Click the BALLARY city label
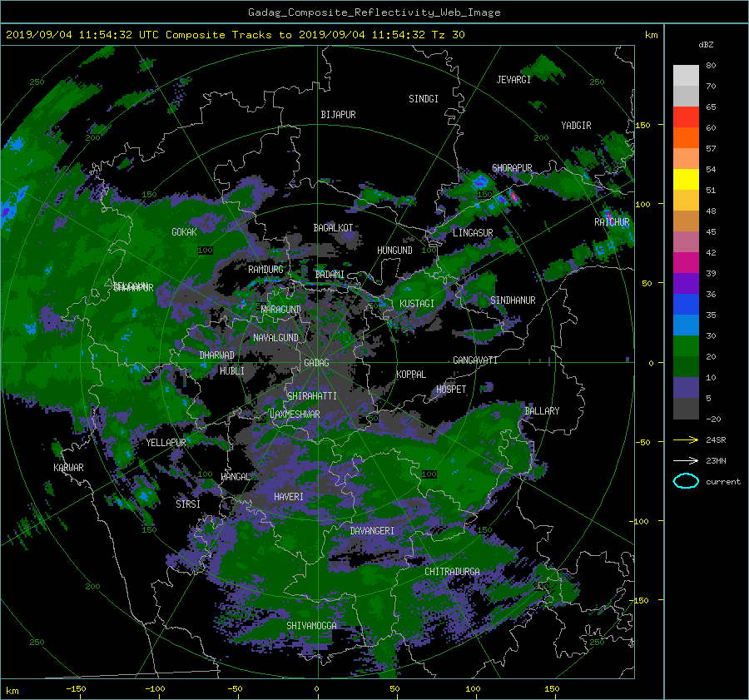This screenshot has height=700, width=749. tap(542, 411)
